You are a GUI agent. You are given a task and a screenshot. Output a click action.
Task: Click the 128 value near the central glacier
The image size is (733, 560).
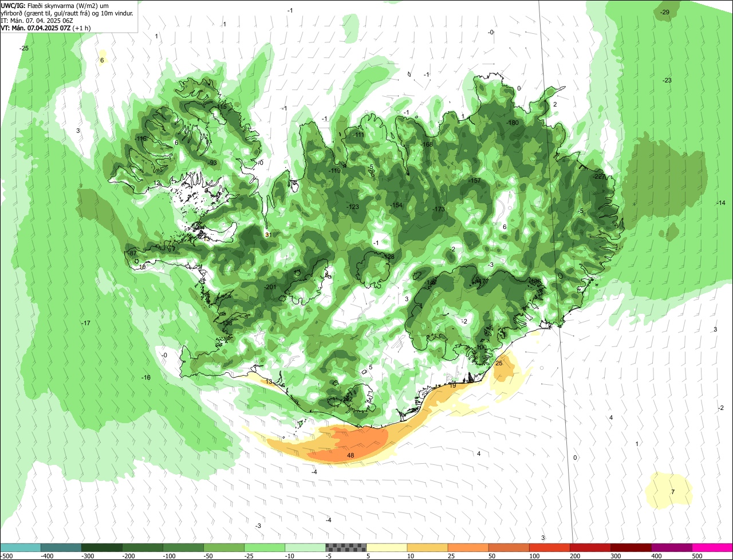pyautogui.click(x=389, y=256)
